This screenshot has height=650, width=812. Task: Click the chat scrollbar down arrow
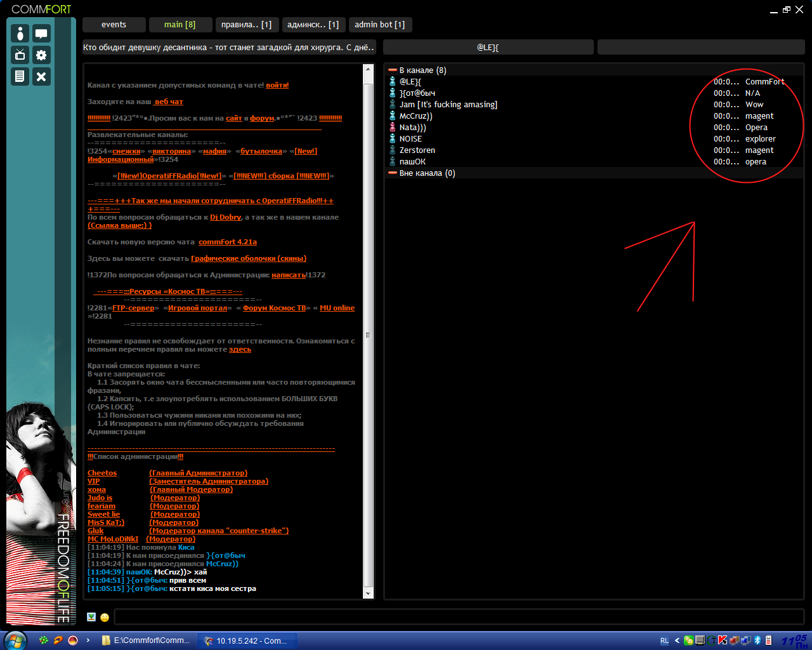(368, 593)
